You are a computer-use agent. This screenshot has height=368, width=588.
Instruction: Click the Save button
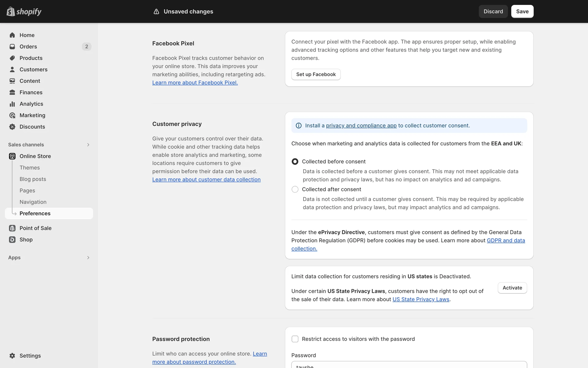point(522,11)
